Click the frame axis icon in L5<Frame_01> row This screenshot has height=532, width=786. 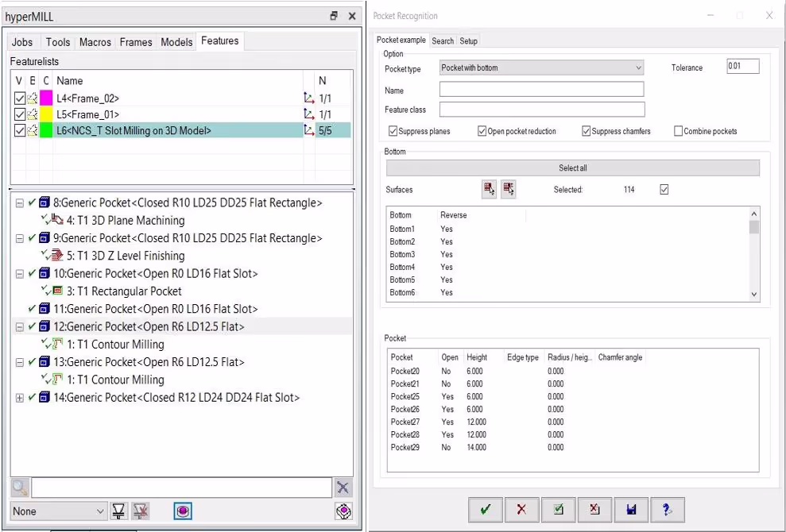(309, 114)
